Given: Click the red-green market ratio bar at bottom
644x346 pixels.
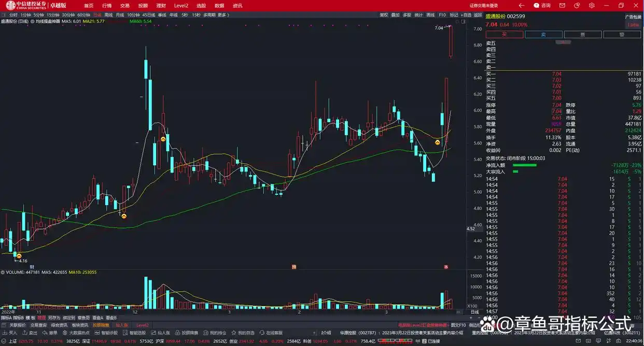Looking at the screenshot, I should [x=395, y=340].
